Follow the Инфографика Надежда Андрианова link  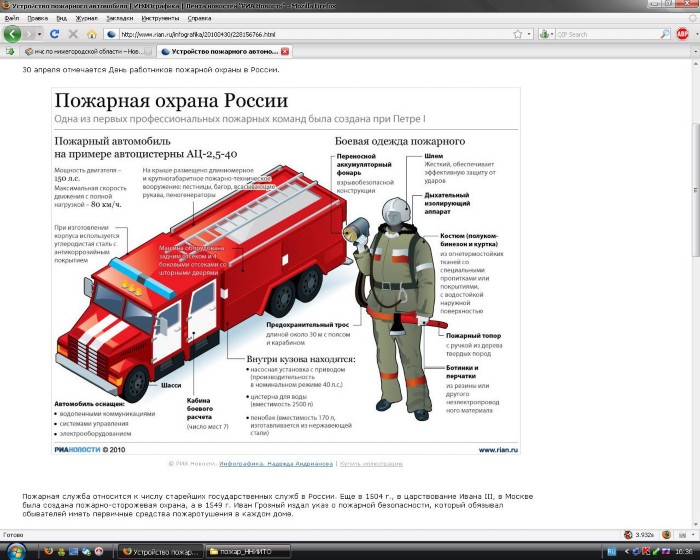(x=276, y=464)
